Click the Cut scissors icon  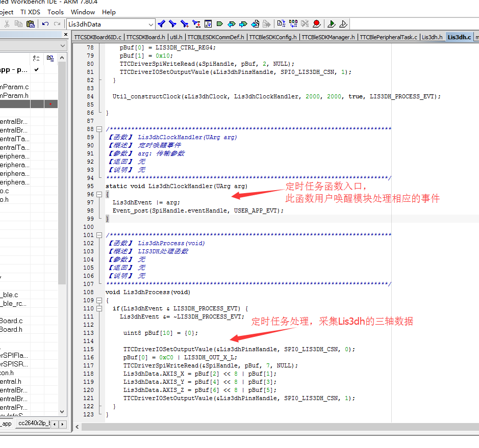click(7, 24)
